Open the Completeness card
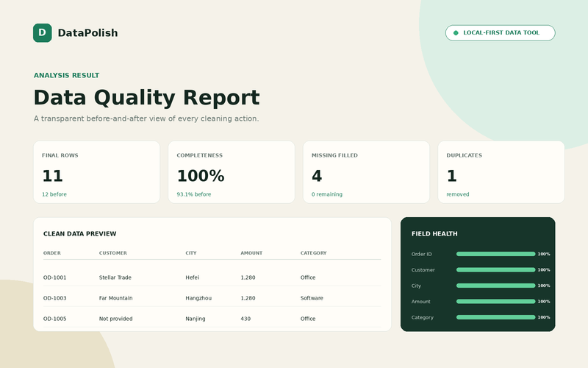588x368 pixels. point(232,172)
